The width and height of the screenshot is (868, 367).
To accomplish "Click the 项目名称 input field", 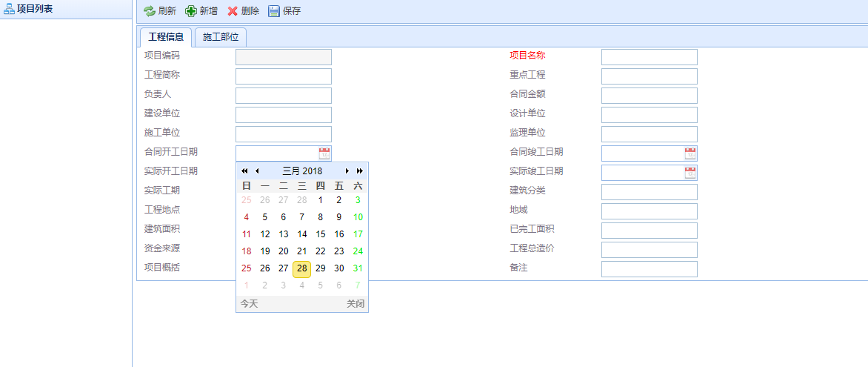I will (x=650, y=57).
